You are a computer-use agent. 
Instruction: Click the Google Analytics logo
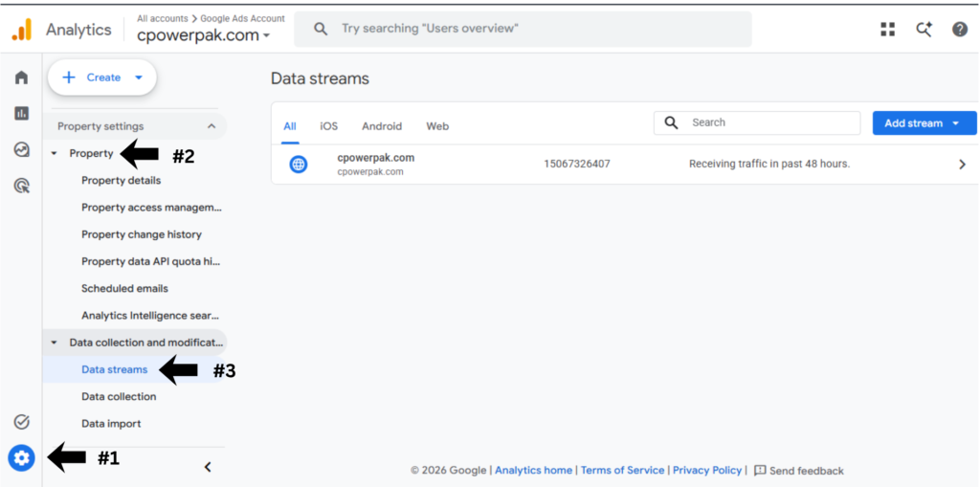tap(21, 30)
